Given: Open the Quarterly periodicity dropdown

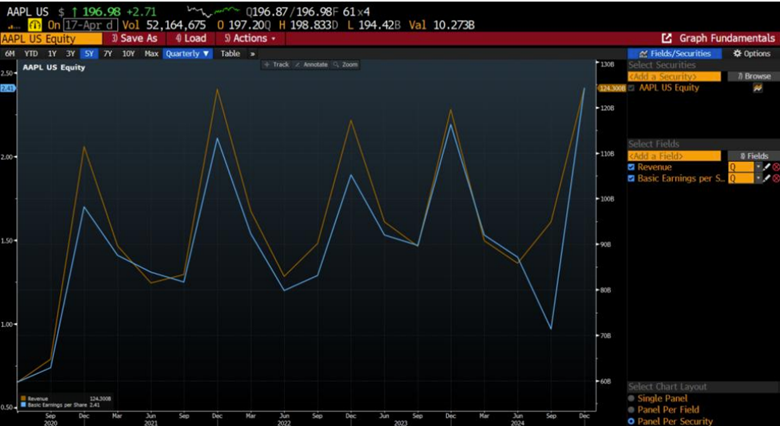Looking at the screenshot, I should pos(188,54).
